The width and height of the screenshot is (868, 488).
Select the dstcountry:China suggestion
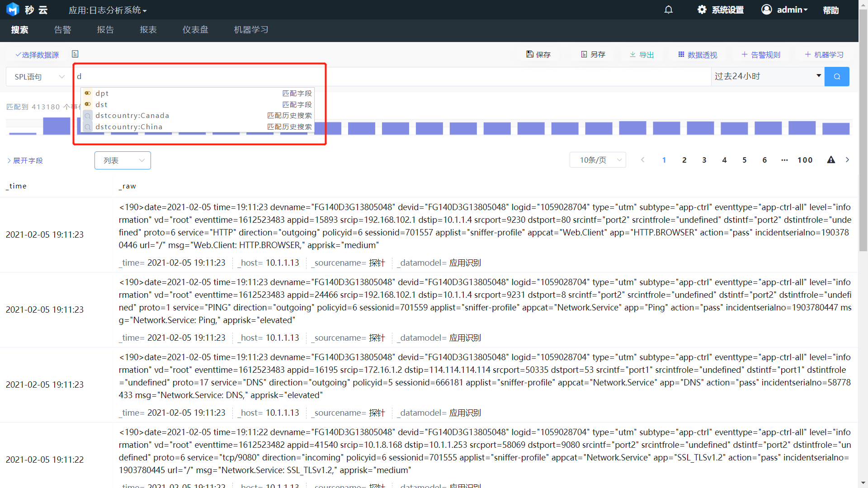click(x=129, y=127)
